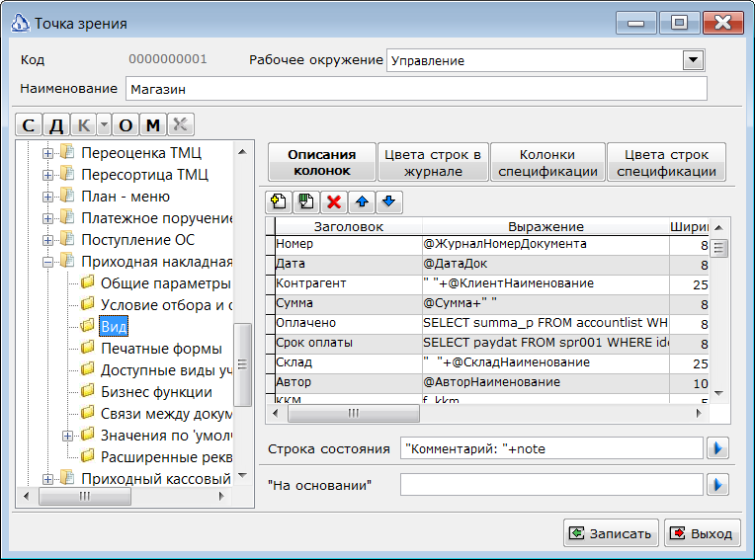Image resolution: width=755 pixels, height=560 pixels.
Task: Open the dropdown arrow beside 'К' button
Action: click(x=104, y=125)
